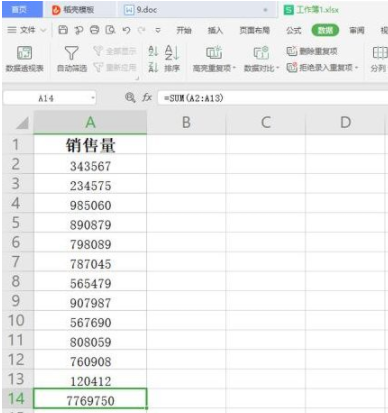388x413 pixels.
Task: Click cell containing 890879
Action: pyautogui.click(x=90, y=223)
